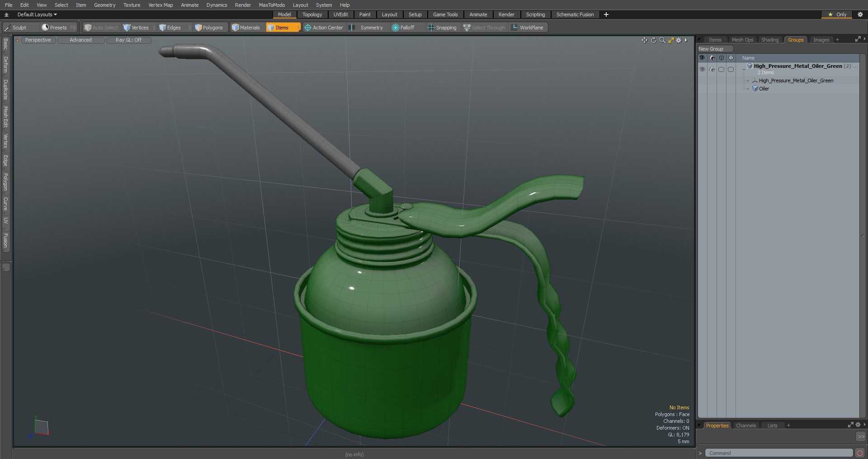Toggle Auto Select mode

click(101, 28)
